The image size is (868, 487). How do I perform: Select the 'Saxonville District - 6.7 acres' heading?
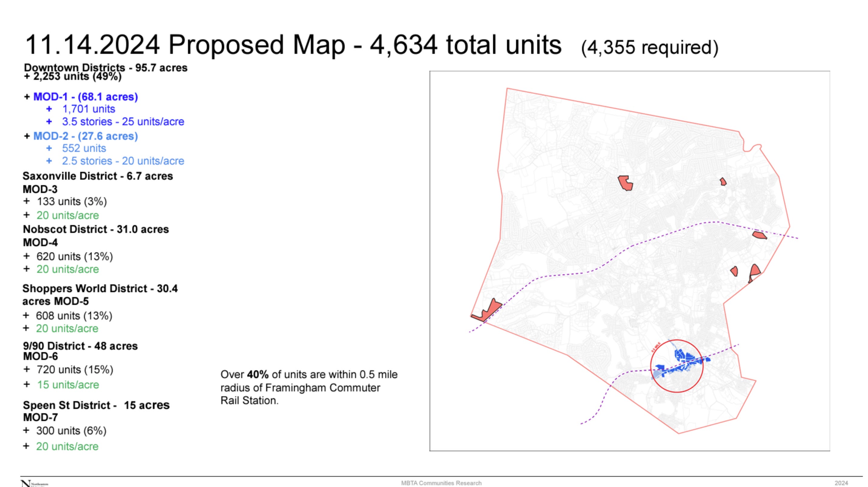pos(98,176)
